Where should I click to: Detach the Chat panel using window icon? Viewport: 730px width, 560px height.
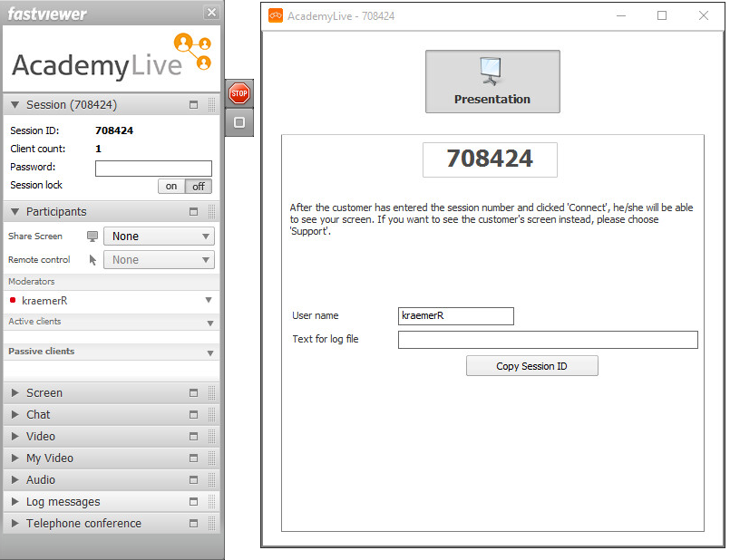tap(193, 415)
